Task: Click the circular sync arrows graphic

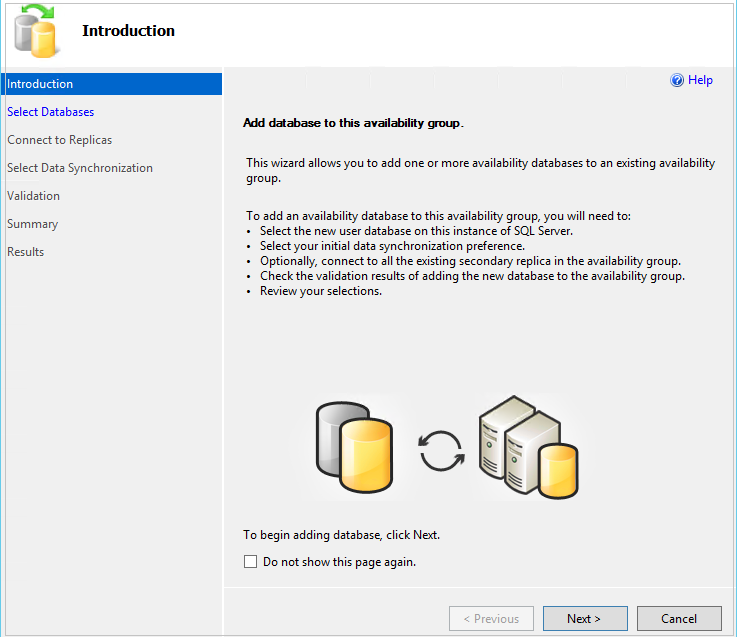Action: (441, 450)
